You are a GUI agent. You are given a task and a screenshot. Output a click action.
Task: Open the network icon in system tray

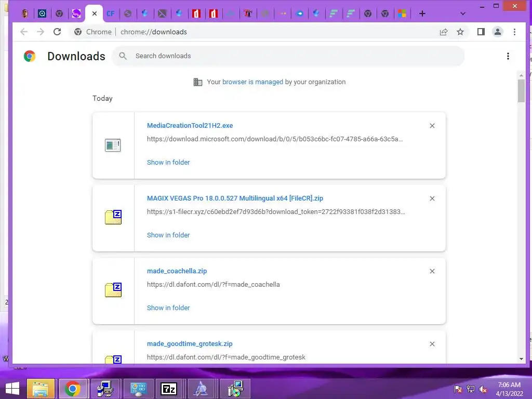pyautogui.click(x=470, y=389)
